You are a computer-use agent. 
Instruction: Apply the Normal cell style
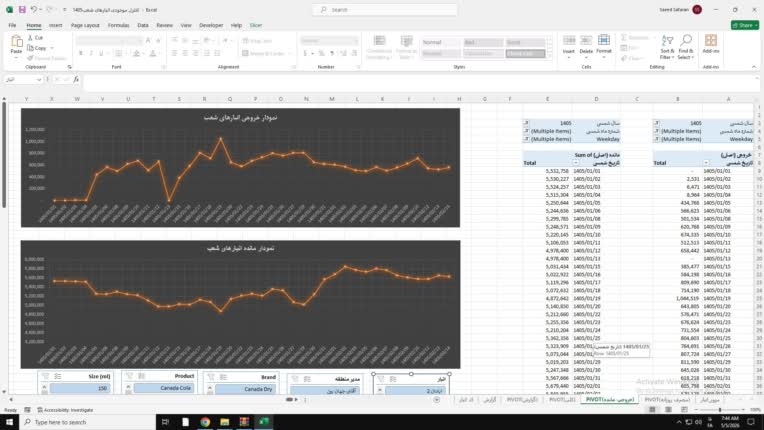click(x=440, y=42)
